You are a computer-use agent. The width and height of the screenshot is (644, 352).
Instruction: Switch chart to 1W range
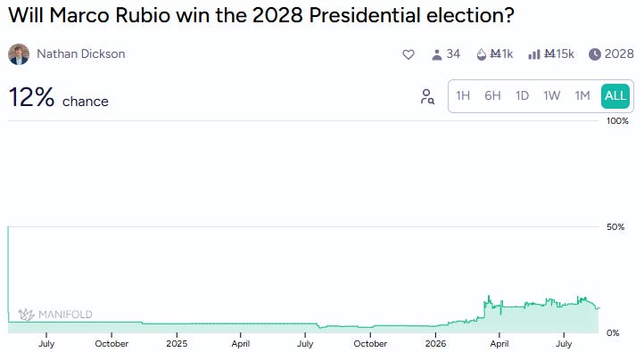pyautogui.click(x=551, y=96)
